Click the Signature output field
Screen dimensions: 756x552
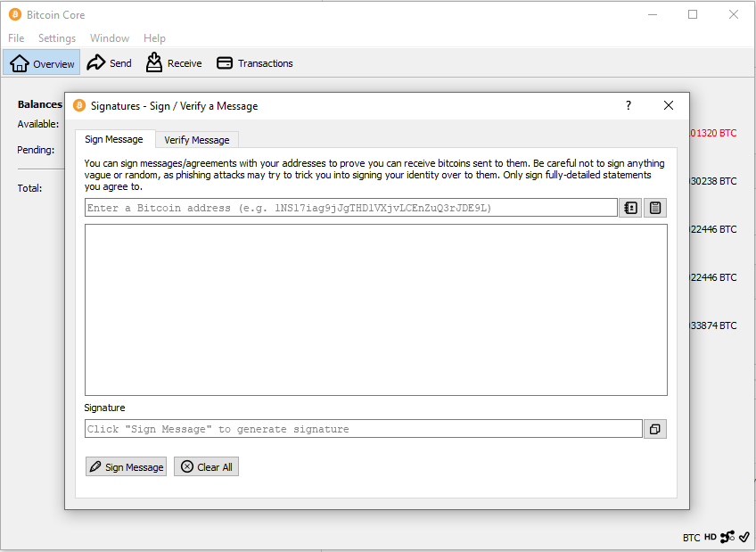[364, 429]
